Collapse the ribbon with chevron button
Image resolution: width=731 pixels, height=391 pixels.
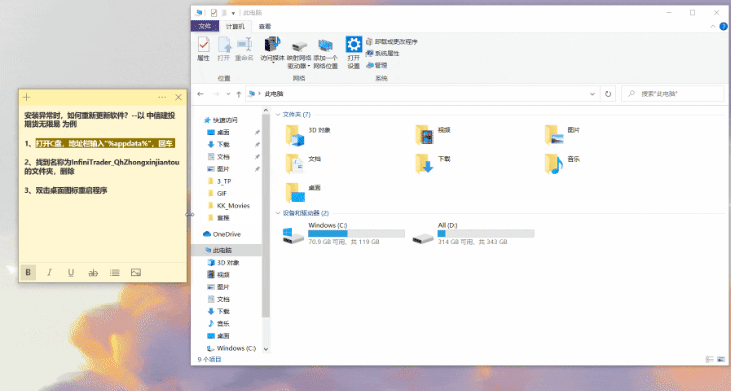[713, 27]
